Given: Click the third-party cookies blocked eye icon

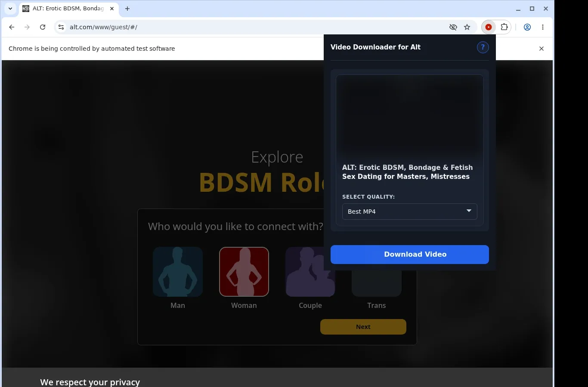Looking at the screenshot, I should coord(453,27).
